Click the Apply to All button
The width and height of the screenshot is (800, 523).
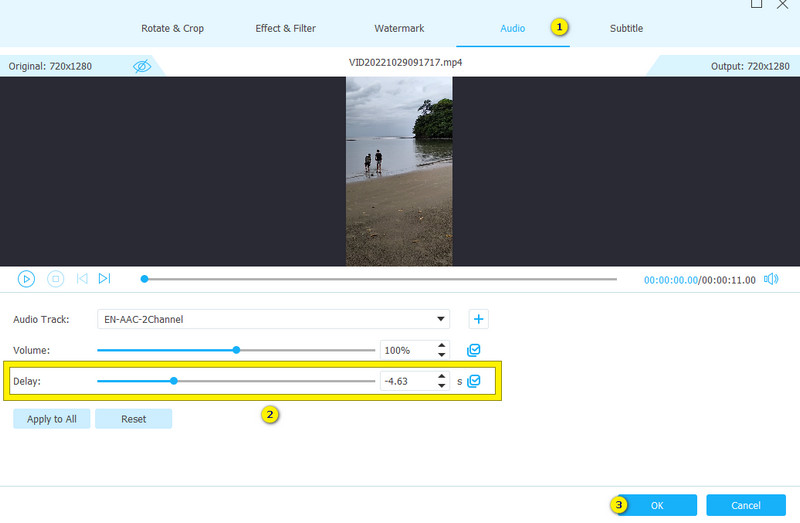51,419
